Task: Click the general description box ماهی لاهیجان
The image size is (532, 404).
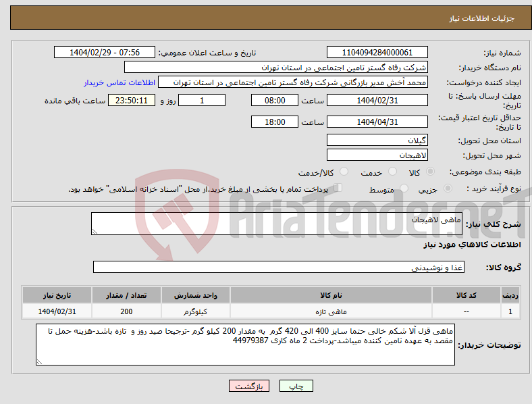Action: tap(277, 224)
